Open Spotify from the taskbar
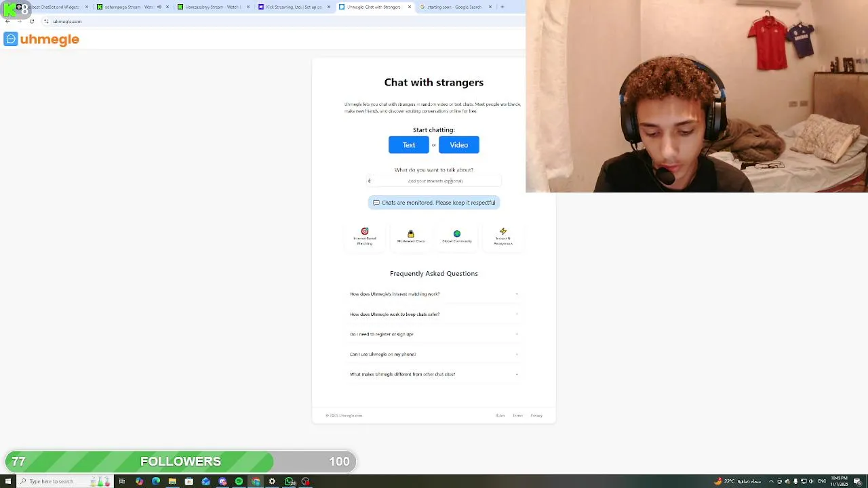 click(x=239, y=481)
